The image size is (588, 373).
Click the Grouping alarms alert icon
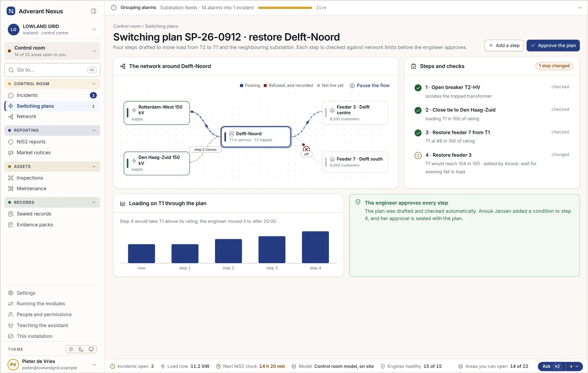(x=114, y=8)
